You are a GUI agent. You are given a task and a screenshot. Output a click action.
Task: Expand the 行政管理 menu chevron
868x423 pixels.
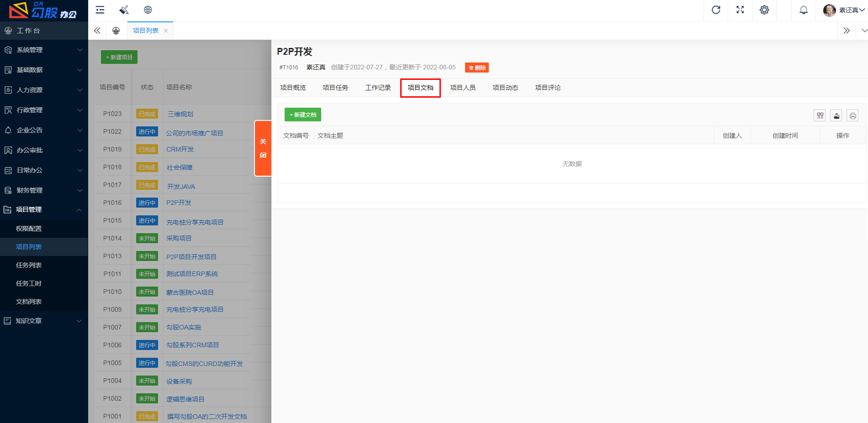pos(80,110)
